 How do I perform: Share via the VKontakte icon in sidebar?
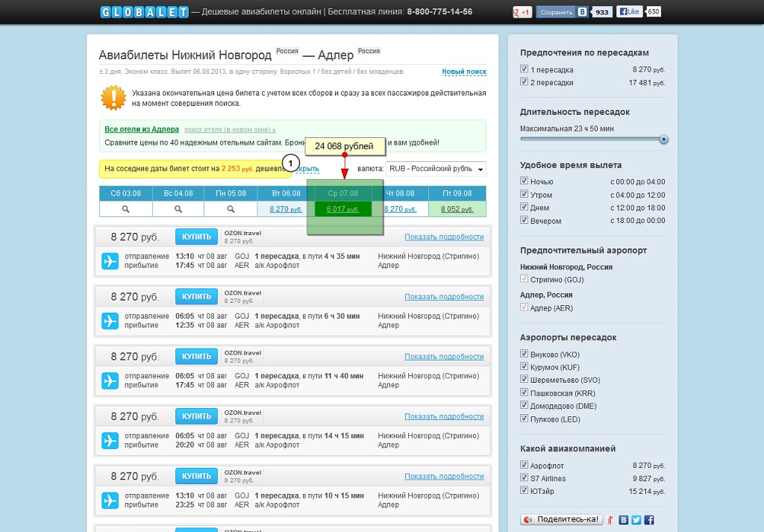click(x=623, y=519)
